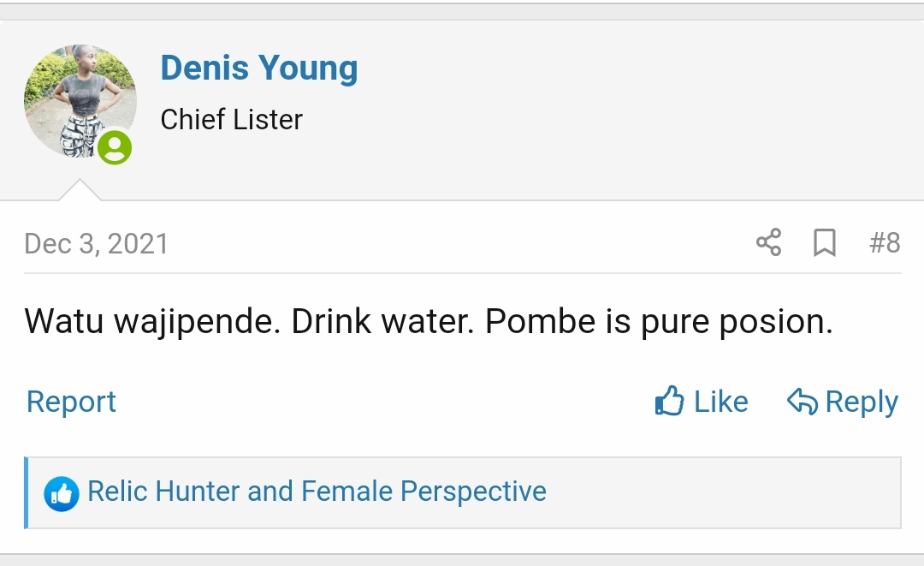Click the share icon on the post
924x566 pixels.
tap(768, 243)
